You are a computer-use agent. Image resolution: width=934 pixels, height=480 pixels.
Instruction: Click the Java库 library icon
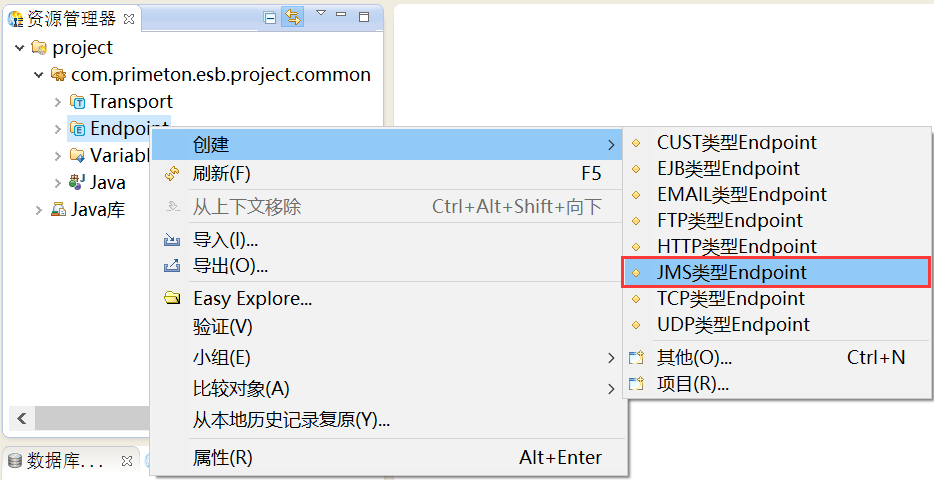coord(58,210)
